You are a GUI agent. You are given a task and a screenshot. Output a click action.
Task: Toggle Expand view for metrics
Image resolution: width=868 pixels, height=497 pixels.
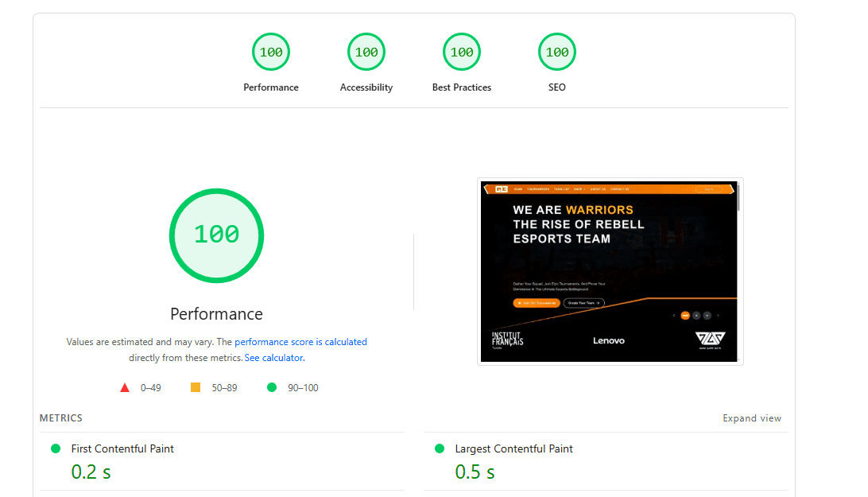752,418
